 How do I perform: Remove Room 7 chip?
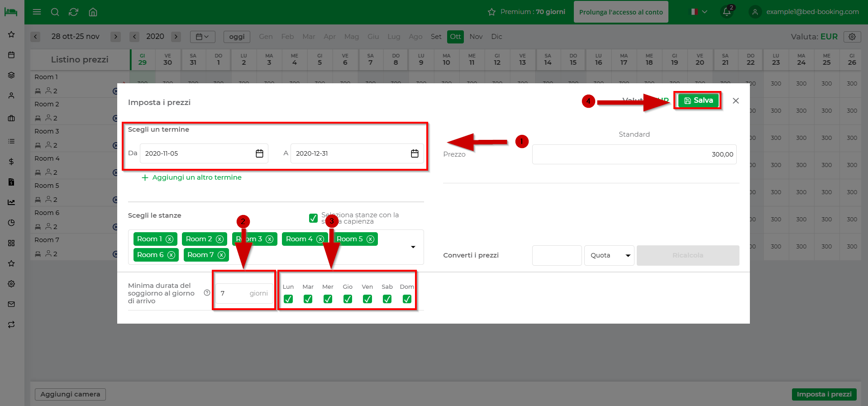point(221,255)
